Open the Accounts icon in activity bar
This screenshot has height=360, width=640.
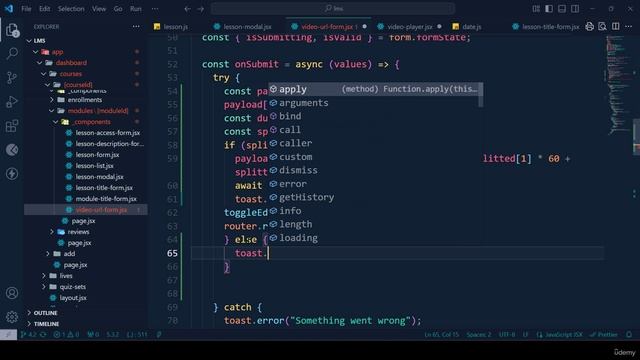pos(12,293)
